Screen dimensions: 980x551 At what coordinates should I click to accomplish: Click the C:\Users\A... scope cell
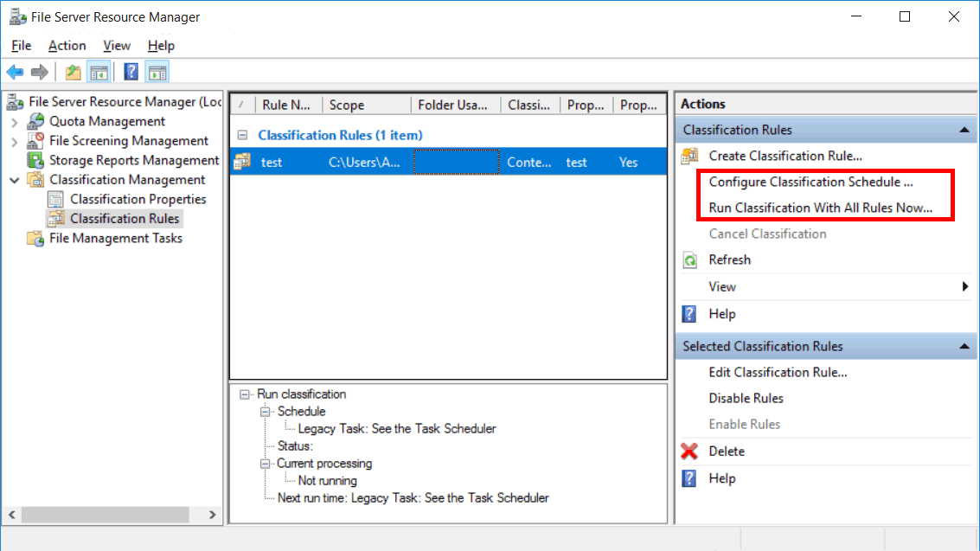pyautogui.click(x=364, y=163)
